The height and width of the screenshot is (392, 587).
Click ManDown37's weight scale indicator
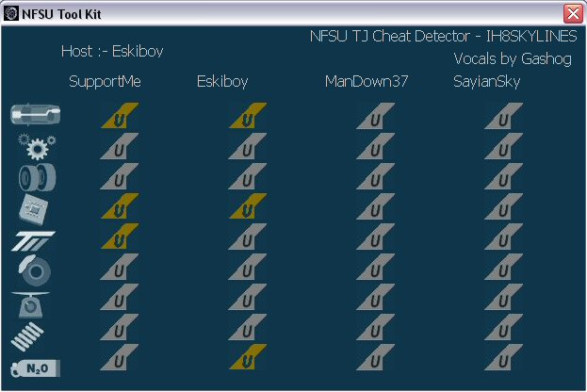[376, 297]
